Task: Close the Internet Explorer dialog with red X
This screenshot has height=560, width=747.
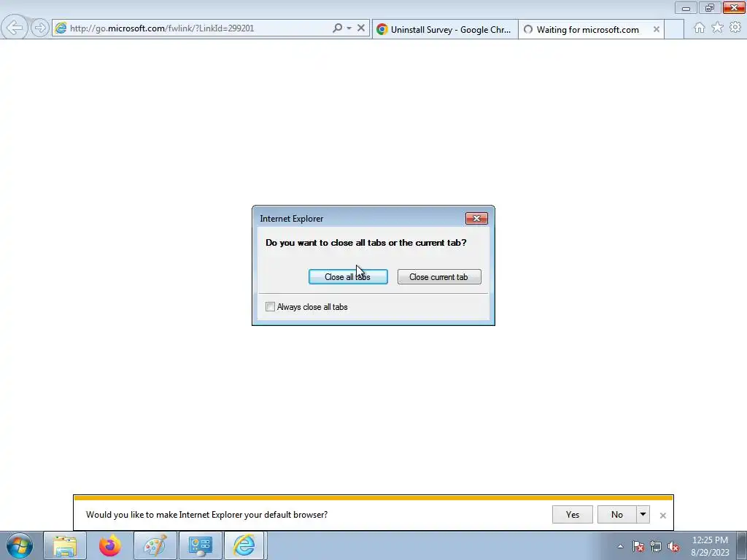Action: (x=476, y=219)
